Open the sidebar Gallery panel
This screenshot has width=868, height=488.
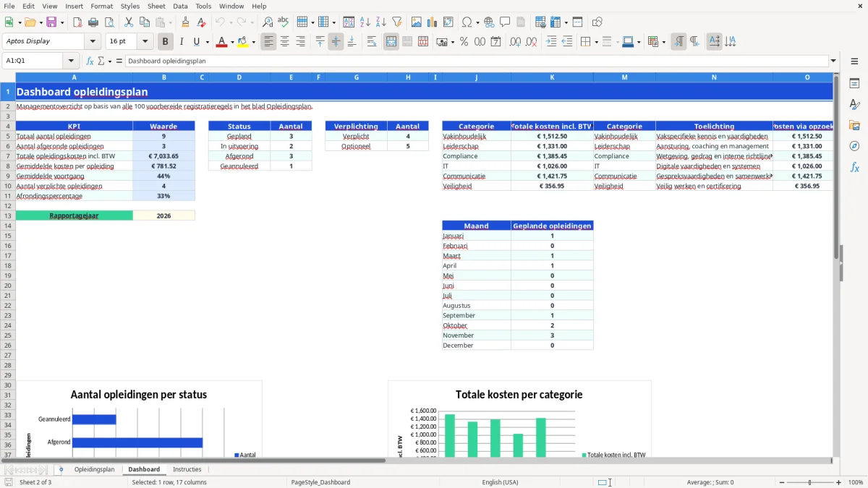(854, 125)
